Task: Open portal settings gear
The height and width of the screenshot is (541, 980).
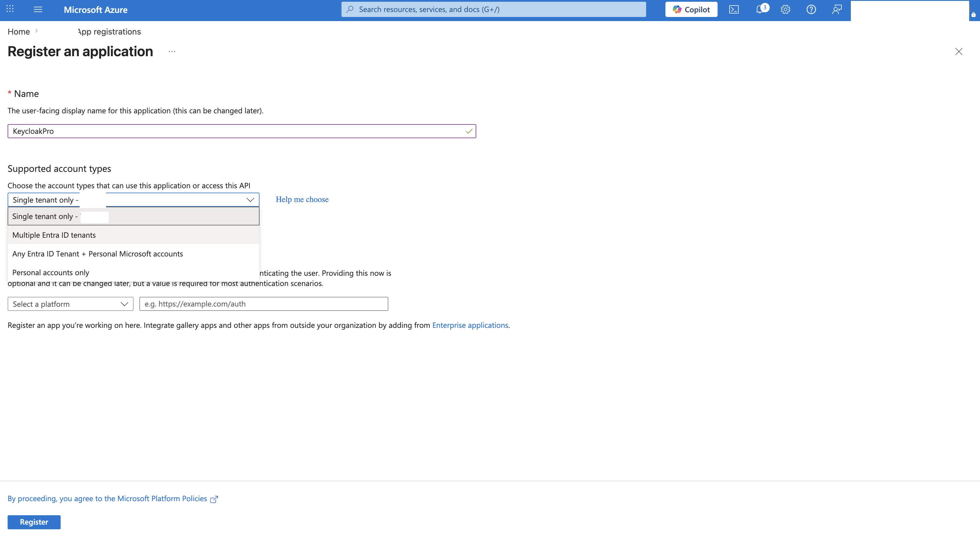Action: pyautogui.click(x=785, y=9)
